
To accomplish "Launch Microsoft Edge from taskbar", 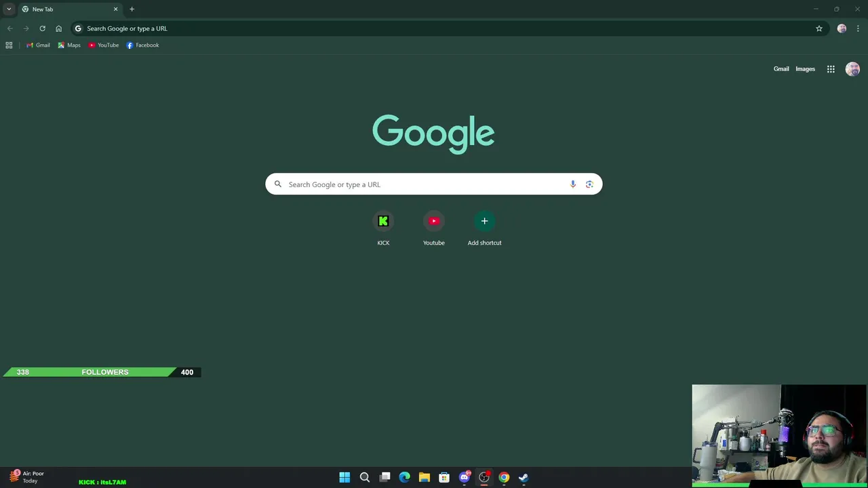I will pyautogui.click(x=404, y=477).
